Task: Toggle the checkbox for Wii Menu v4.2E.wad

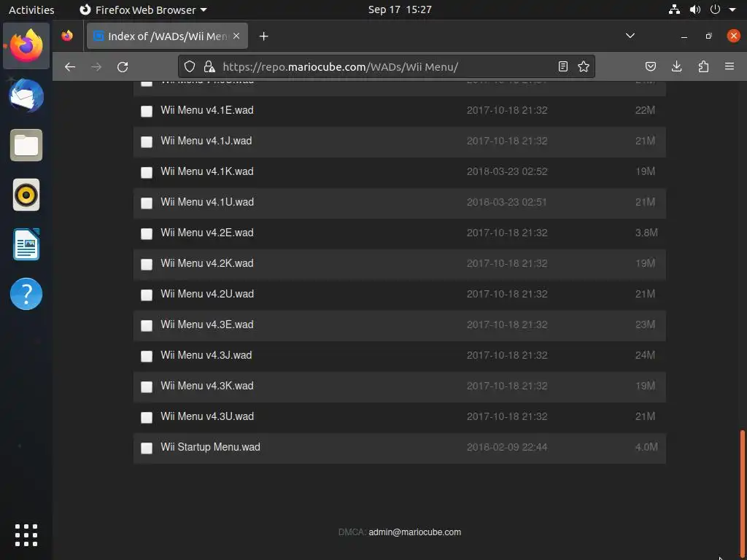Action: [147, 233]
